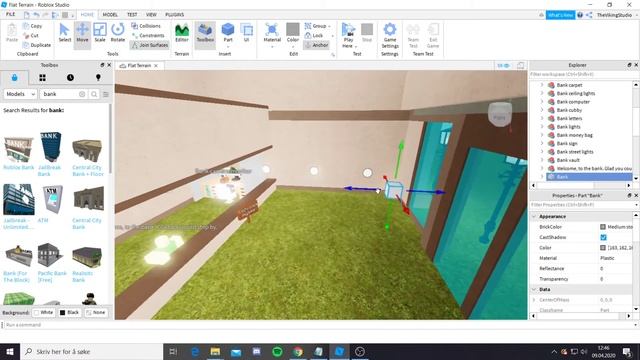This screenshot has width=640, height=360.
Task: Set toolbox background to Black
Action: [x=69, y=313]
